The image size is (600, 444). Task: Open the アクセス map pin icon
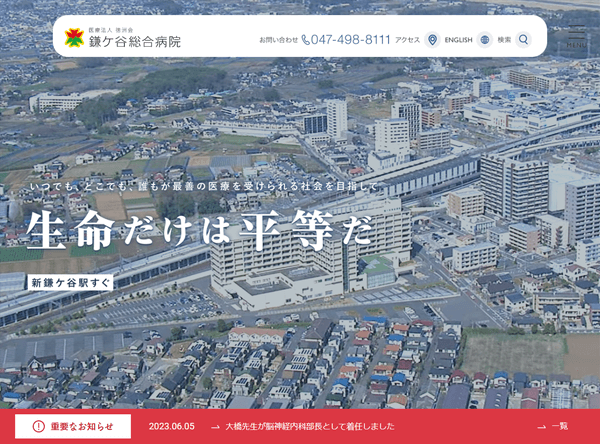432,39
